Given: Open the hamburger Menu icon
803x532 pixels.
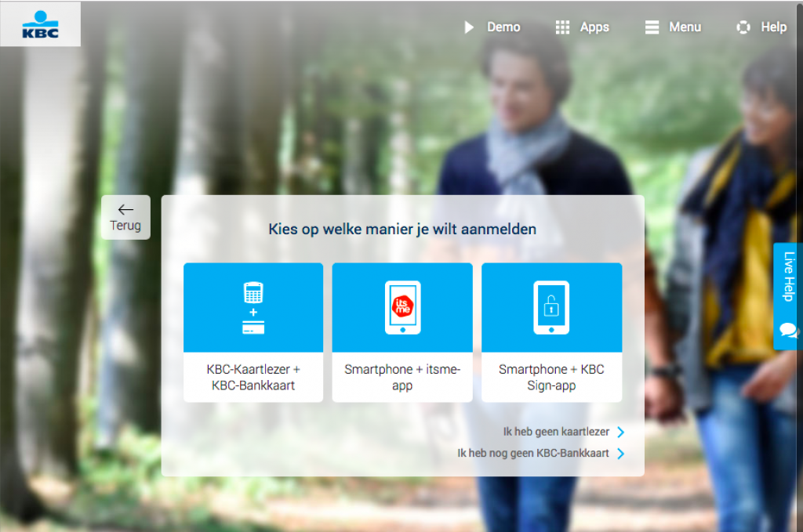Looking at the screenshot, I should (x=652, y=27).
